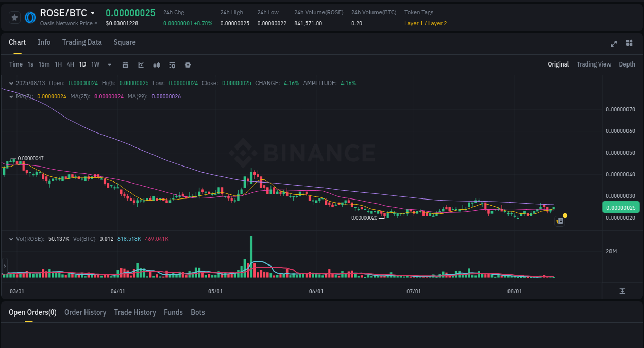Viewport: 644px width, 348px height.
Task: Toggle the favorite star for ROSE/BTC
Action: click(14, 17)
